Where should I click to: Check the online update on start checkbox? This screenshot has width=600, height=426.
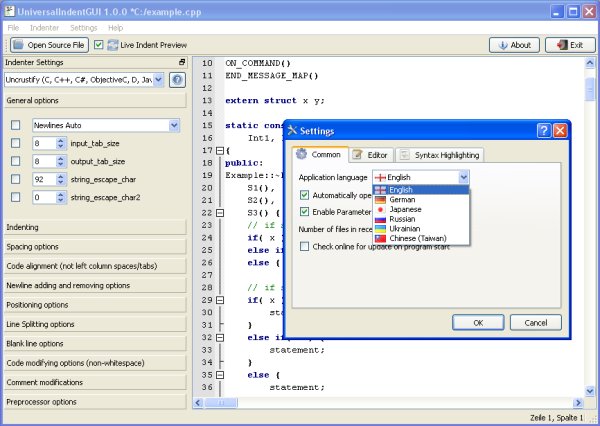click(x=304, y=246)
